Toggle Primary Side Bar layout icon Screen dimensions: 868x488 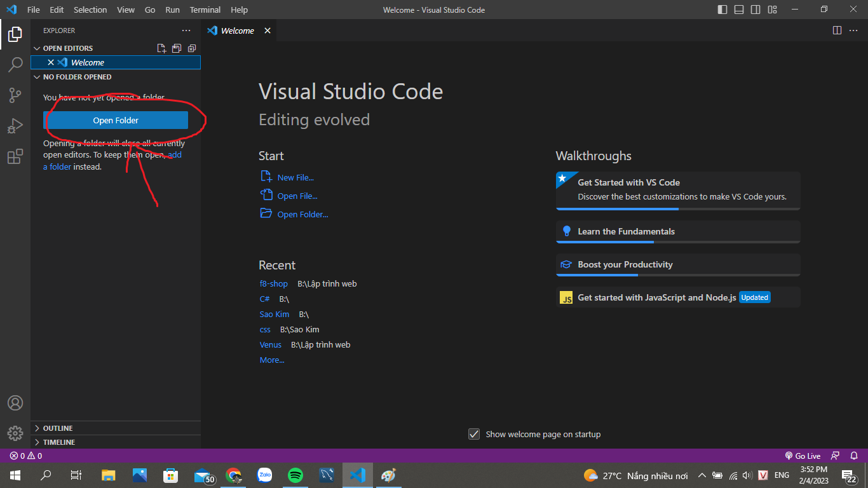point(722,10)
